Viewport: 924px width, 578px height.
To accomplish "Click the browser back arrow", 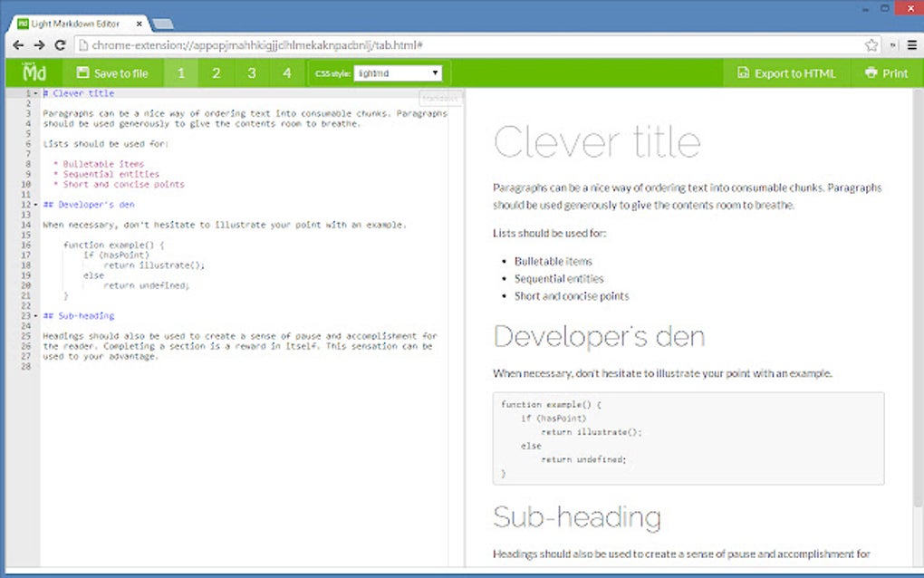I will (18, 43).
